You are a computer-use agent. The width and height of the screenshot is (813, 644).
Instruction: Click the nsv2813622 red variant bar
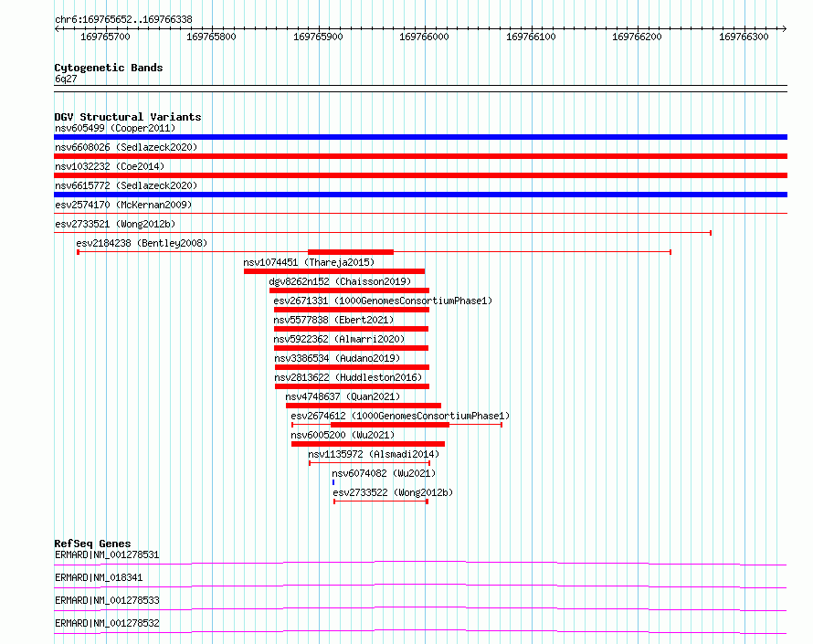tap(352, 386)
